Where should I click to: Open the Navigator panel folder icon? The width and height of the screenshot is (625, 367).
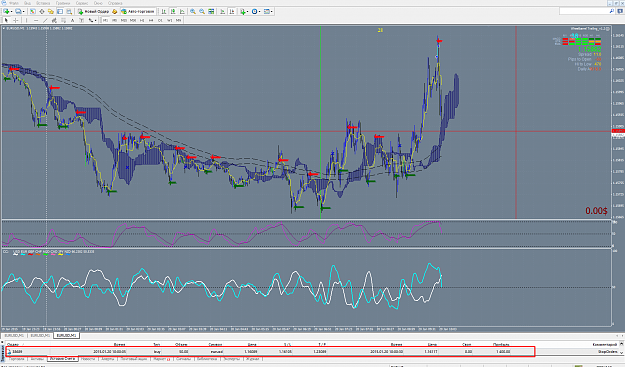point(51,12)
